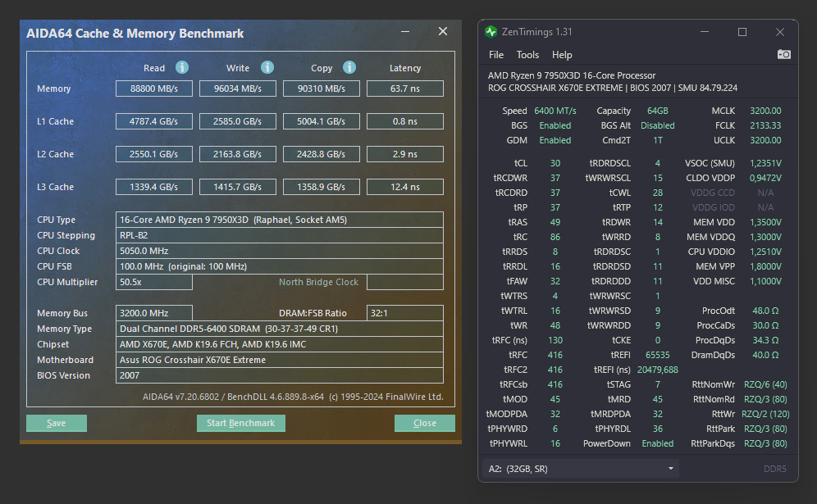The image size is (817, 504).
Task: Click the ZenTimings app logo icon
Action: (x=491, y=32)
